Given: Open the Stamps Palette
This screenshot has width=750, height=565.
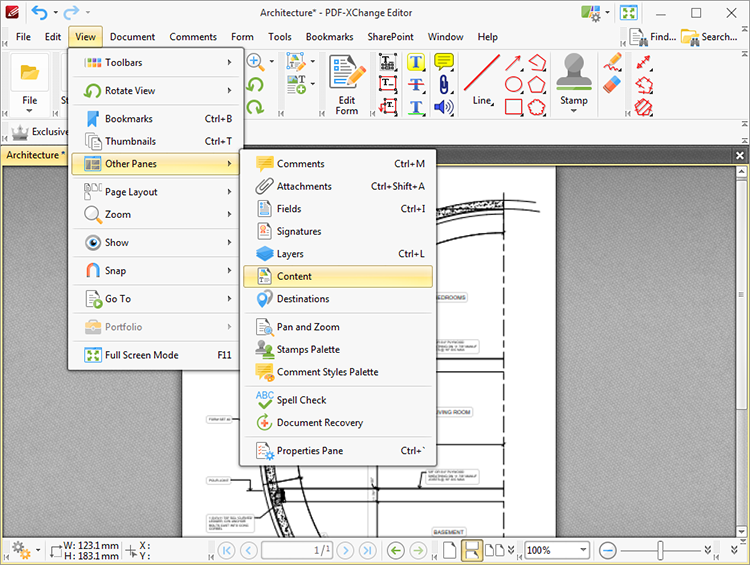Looking at the screenshot, I should 338,349.
